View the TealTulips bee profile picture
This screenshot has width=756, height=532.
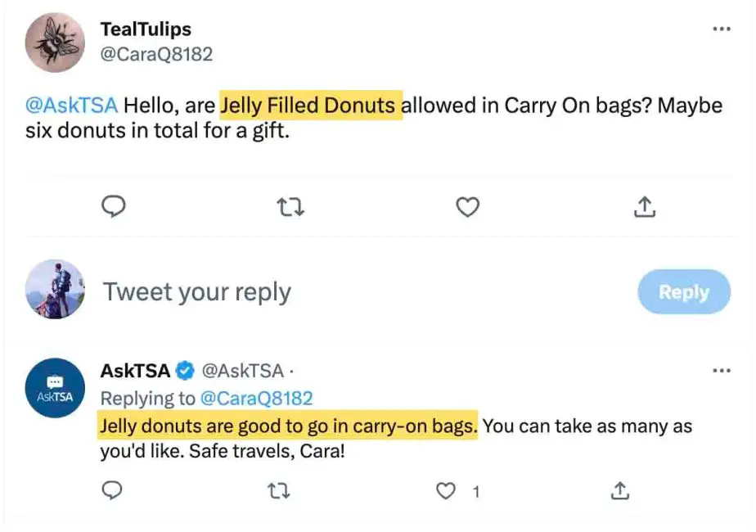pos(55,43)
